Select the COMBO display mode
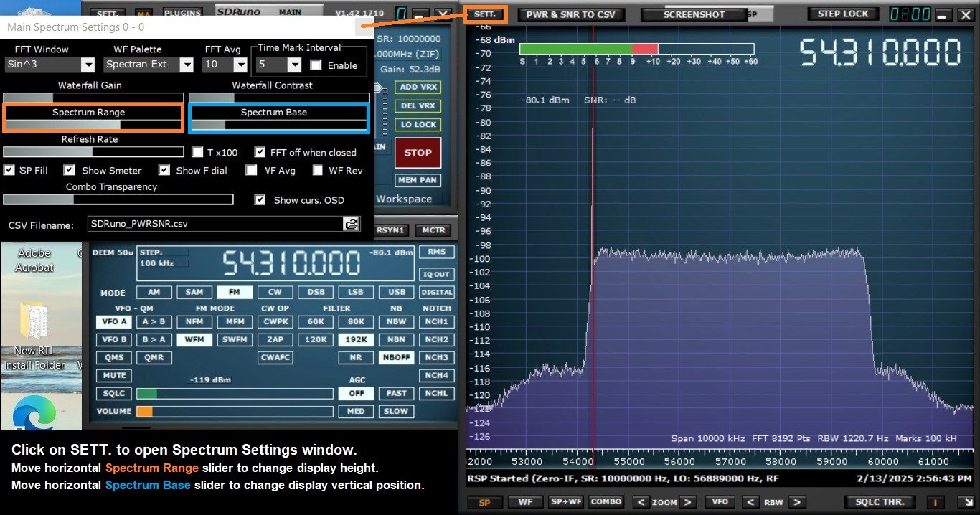 [x=606, y=502]
